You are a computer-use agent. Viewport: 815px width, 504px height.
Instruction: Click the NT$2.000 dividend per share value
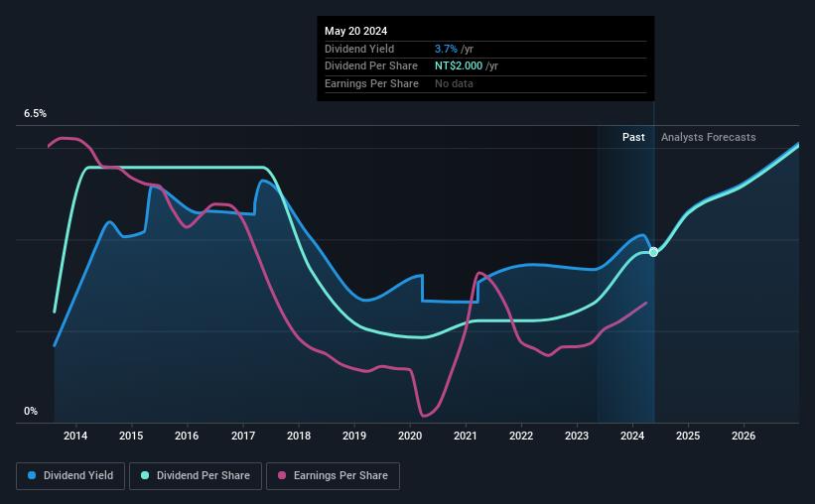[459, 66]
